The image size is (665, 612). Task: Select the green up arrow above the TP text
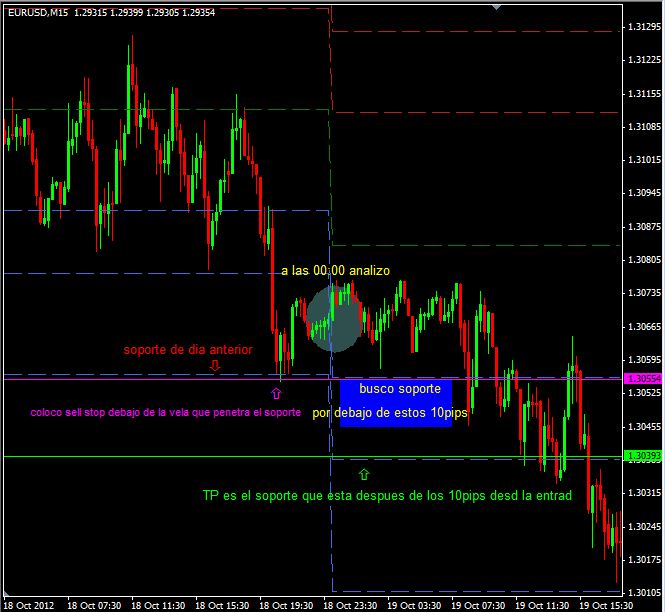(364, 474)
